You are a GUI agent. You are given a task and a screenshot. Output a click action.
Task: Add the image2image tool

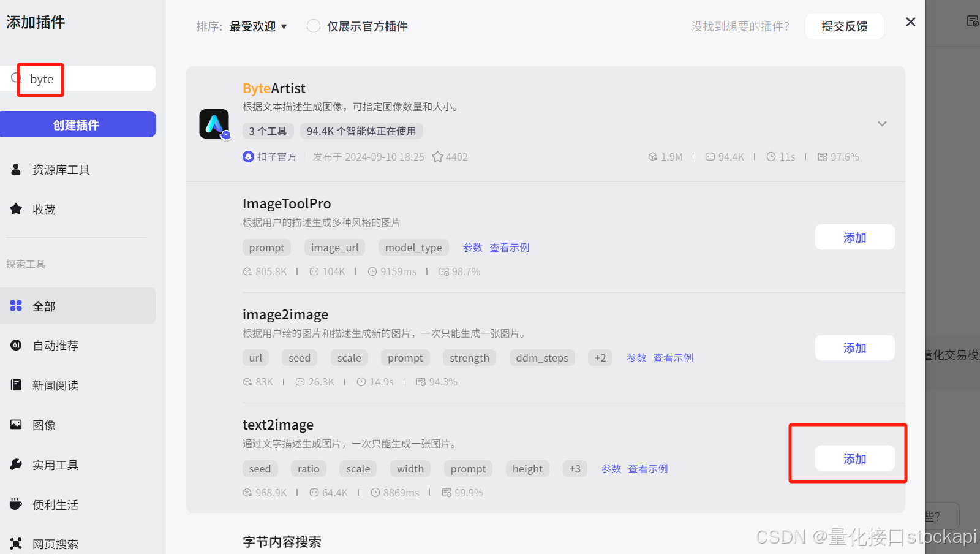point(854,348)
